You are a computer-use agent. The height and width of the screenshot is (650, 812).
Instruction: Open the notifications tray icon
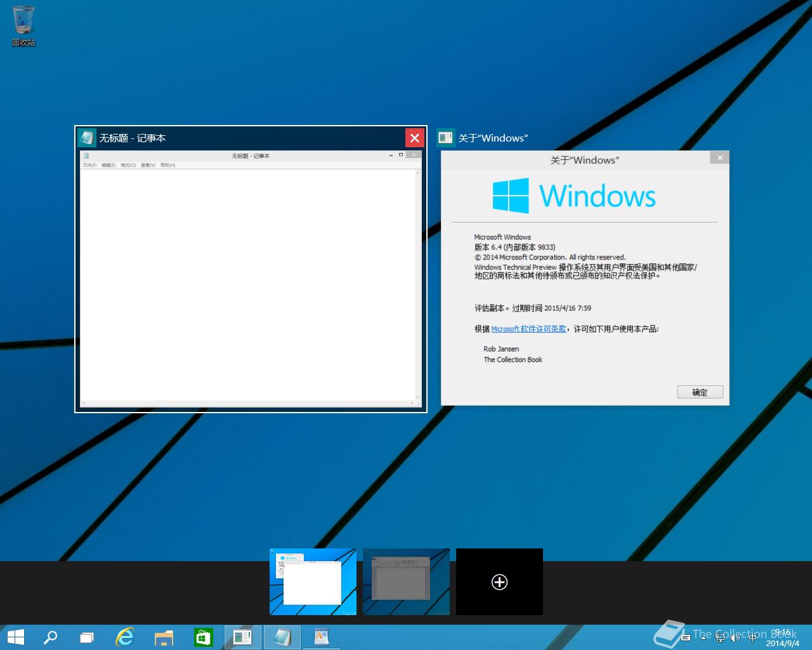(x=686, y=637)
